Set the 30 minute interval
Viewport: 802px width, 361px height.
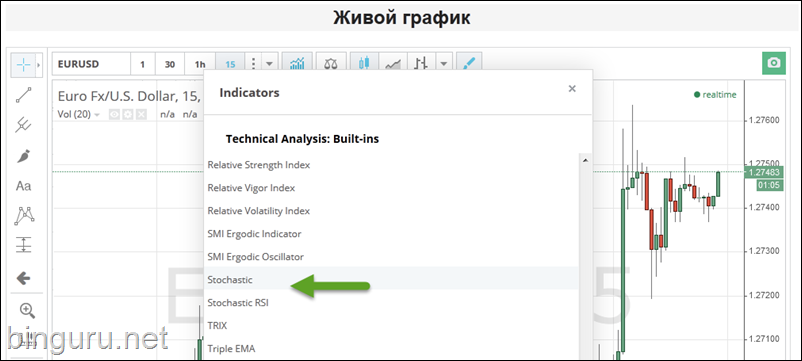[x=170, y=64]
